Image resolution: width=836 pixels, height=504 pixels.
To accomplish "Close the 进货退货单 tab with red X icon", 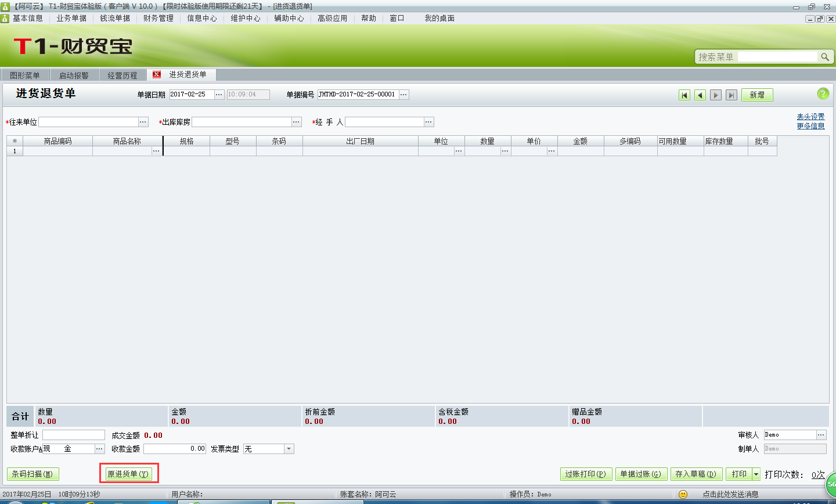I will click(x=157, y=75).
